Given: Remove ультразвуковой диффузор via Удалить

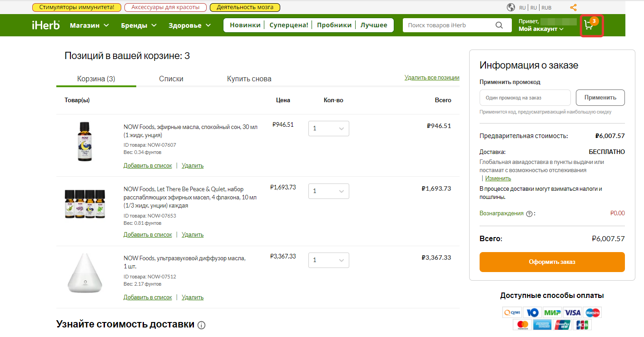Looking at the screenshot, I should click(x=193, y=297).
